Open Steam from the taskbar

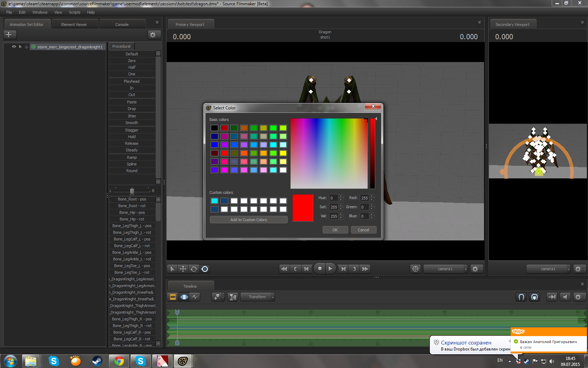(x=97, y=361)
